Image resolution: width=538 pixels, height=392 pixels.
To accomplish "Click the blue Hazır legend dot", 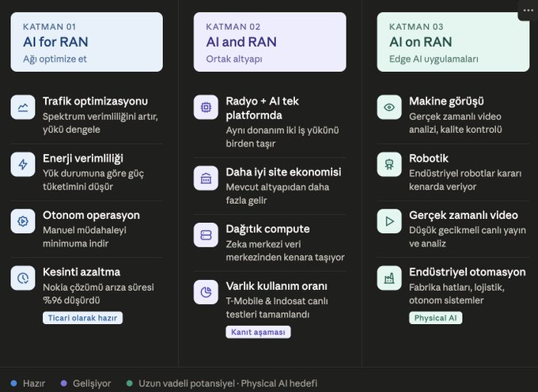I will [x=13, y=383].
